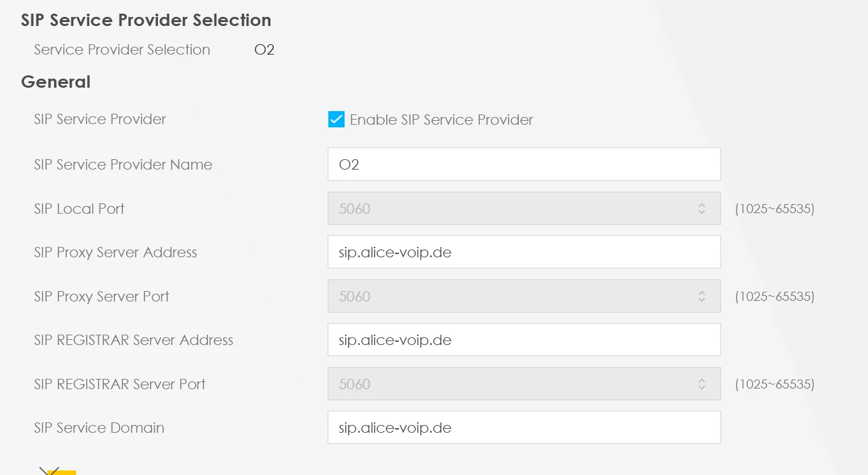Click the 'SIP Service Domain' label
868x475 pixels.
pos(99,428)
